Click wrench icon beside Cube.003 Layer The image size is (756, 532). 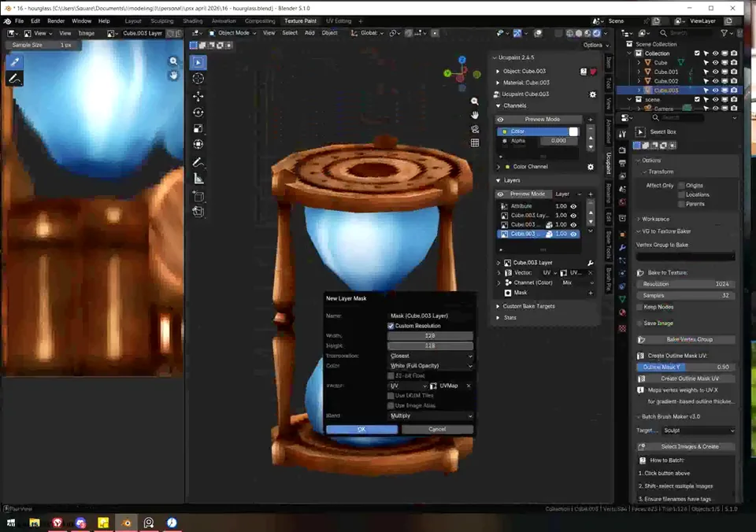pyautogui.click(x=590, y=263)
